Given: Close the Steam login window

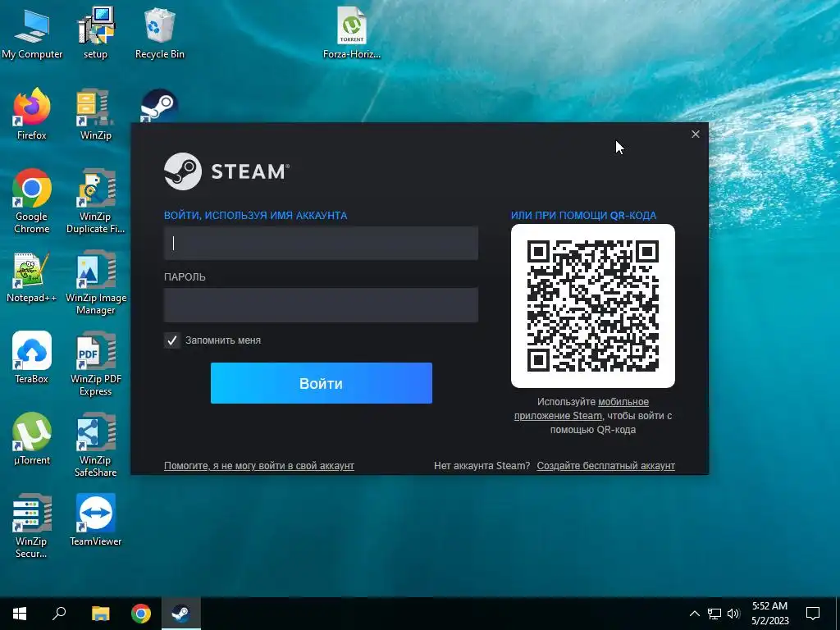Looking at the screenshot, I should pos(696,134).
